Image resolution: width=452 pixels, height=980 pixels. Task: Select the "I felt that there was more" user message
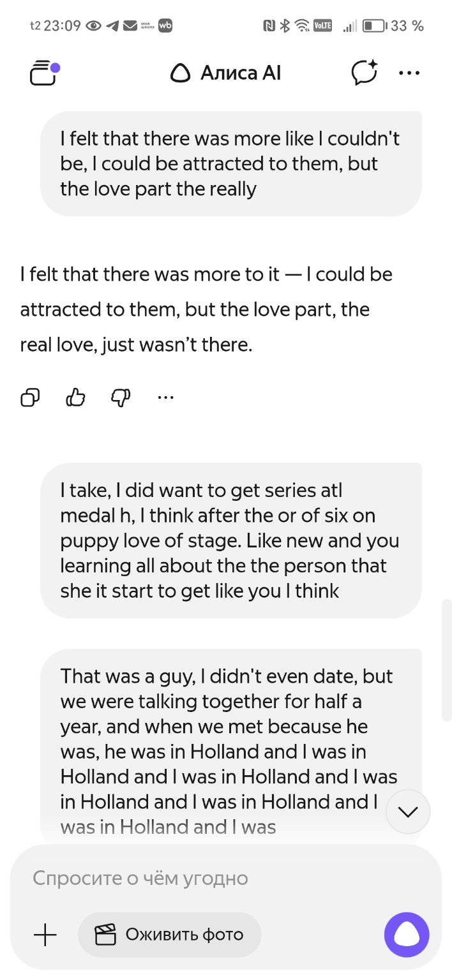(x=230, y=164)
